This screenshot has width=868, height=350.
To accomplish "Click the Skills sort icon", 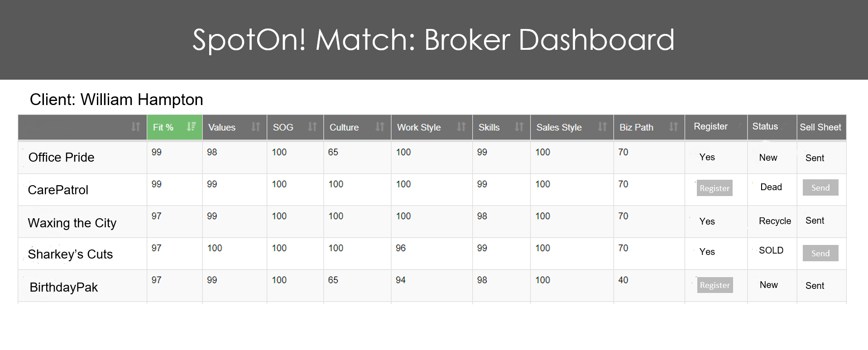I will (518, 127).
